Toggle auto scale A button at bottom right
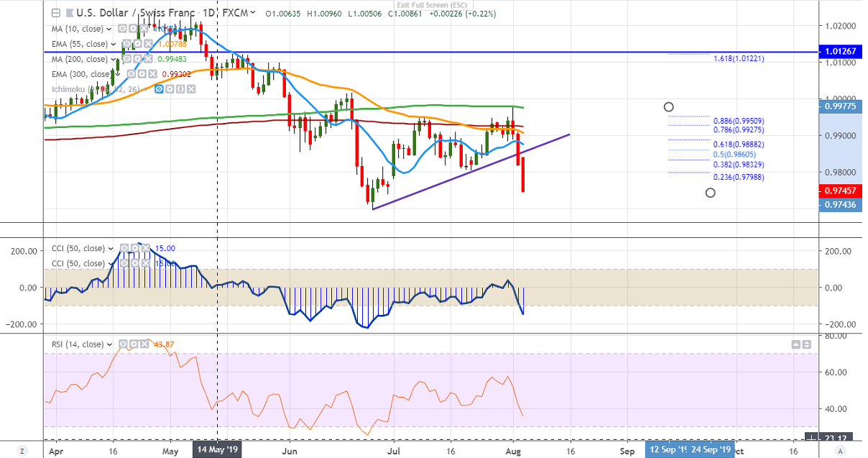This screenshot has width=868, height=458. (841, 450)
